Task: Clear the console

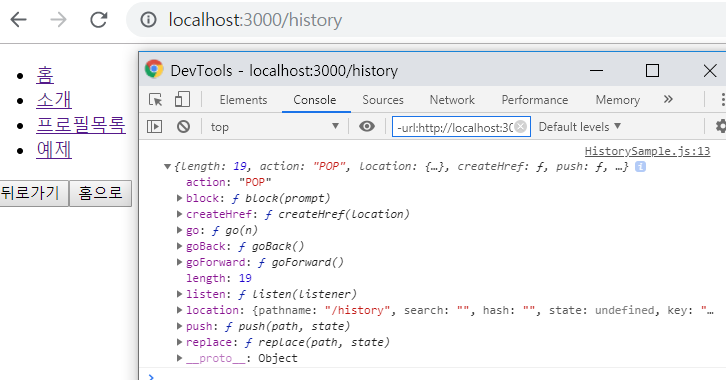Action: coord(183,126)
